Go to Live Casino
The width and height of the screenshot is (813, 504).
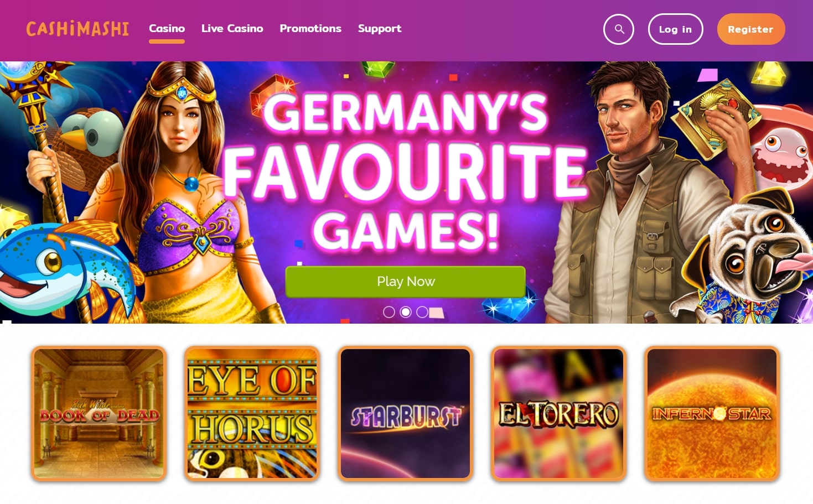pos(232,29)
